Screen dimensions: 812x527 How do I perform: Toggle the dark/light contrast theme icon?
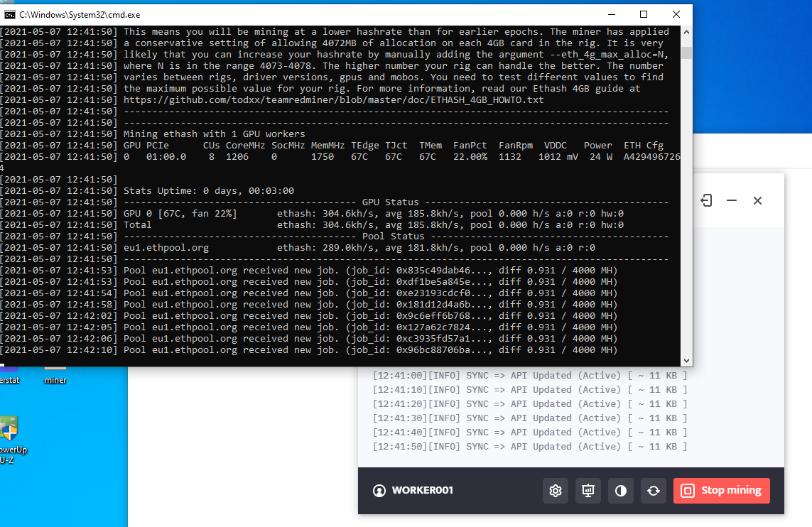click(620, 491)
